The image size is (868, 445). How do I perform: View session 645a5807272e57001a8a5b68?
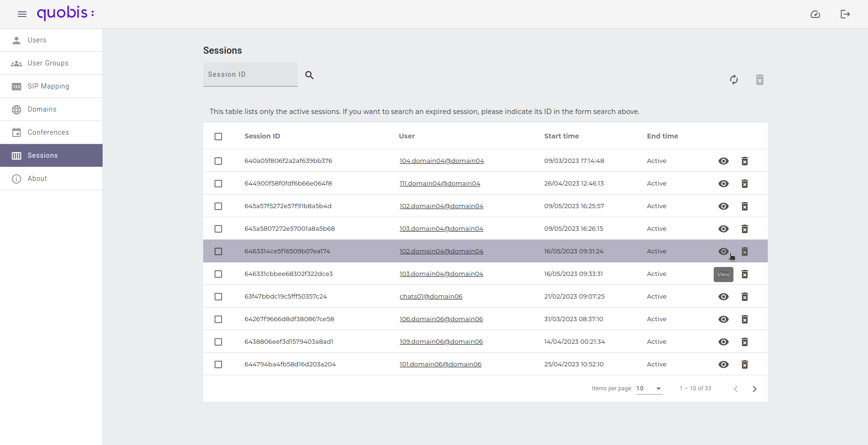pyautogui.click(x=724, y=229)
